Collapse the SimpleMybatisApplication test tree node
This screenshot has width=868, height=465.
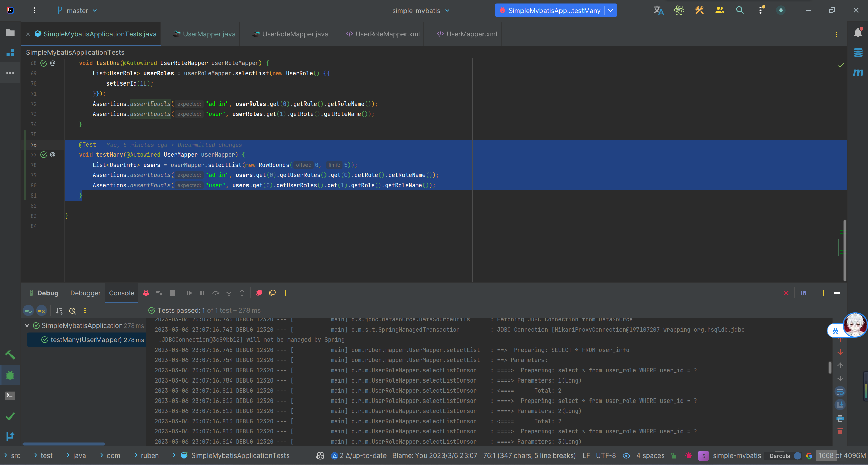pyautogui.click(x=27, y=325)
